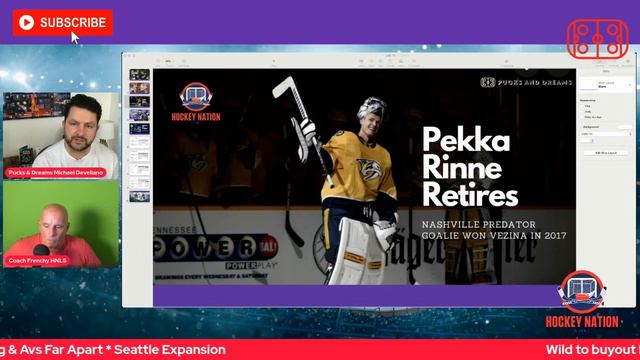Click the background fill color well
Screen dimensions: 640x360
[x=586, y=140]
